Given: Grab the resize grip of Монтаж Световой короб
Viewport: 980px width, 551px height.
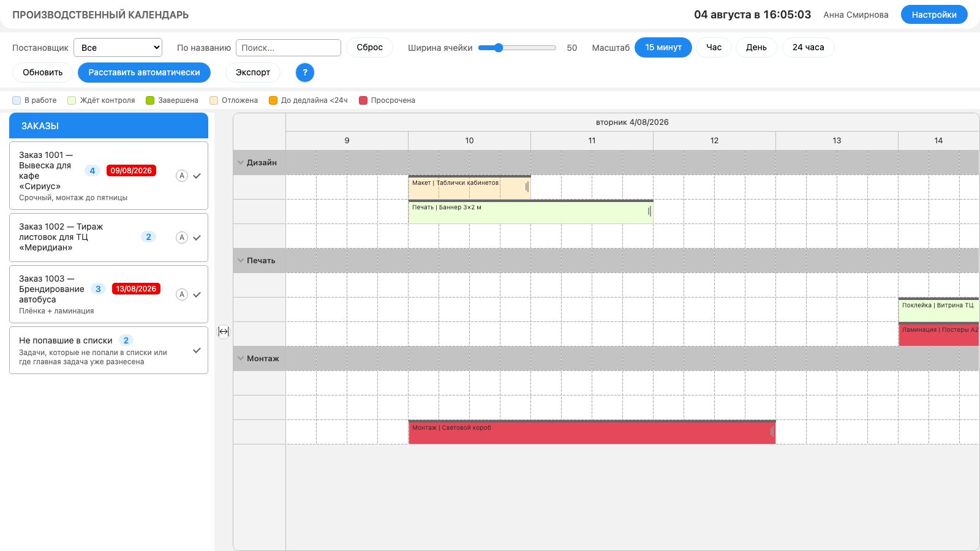Looking at the screenshot, I should point(772,432).
